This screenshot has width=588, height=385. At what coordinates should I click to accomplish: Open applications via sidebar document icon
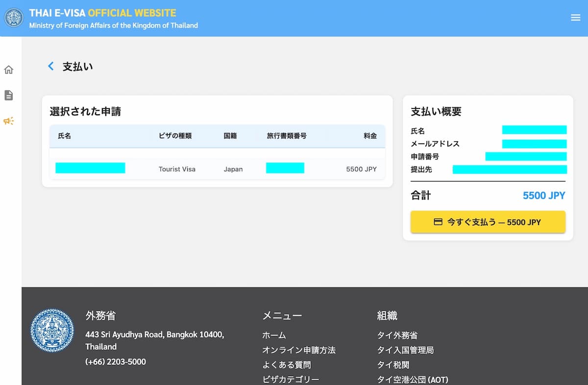pyautogui.click(x=8, y=95)
